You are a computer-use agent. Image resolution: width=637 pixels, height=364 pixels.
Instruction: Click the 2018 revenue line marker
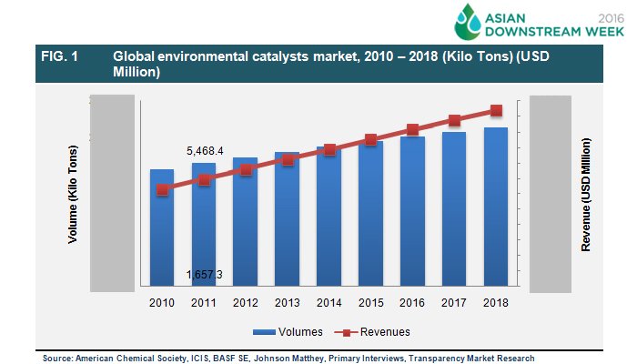coord(497,110)
